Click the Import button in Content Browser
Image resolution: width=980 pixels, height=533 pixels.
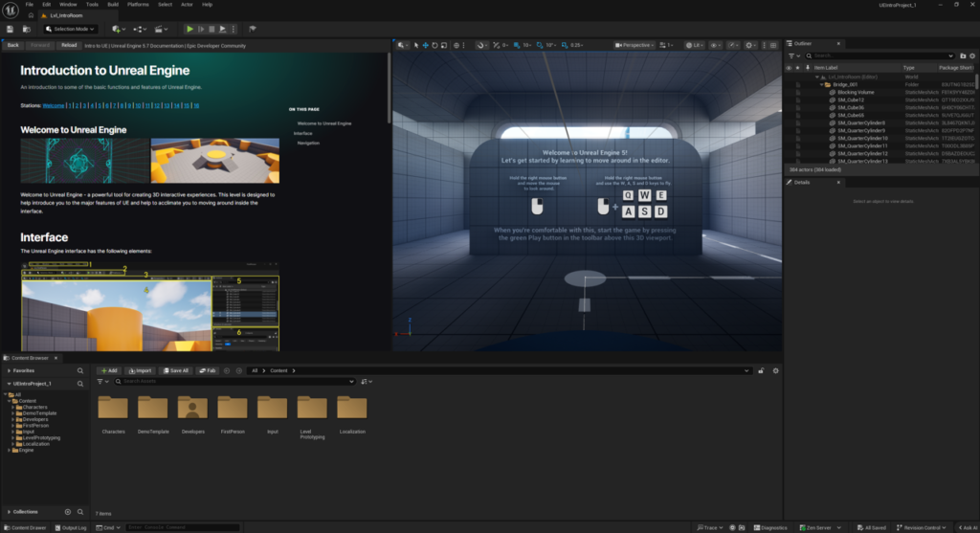tap(140, 370)
